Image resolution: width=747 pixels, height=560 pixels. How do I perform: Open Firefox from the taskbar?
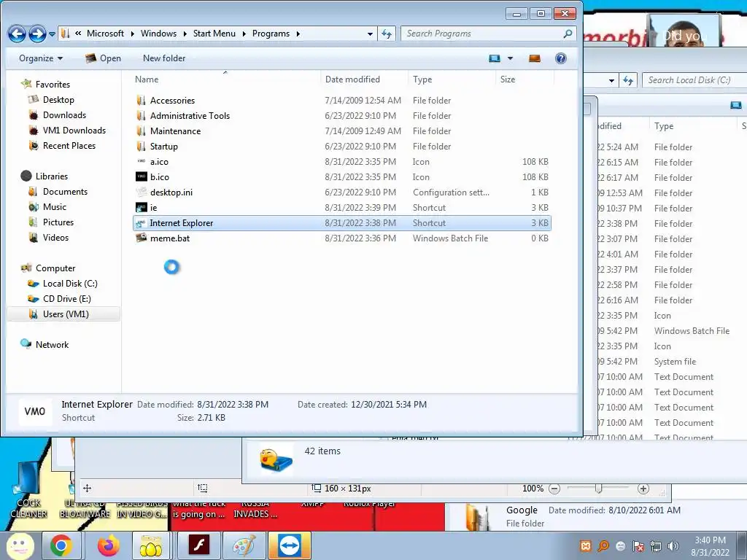click(x=108, y=545)
